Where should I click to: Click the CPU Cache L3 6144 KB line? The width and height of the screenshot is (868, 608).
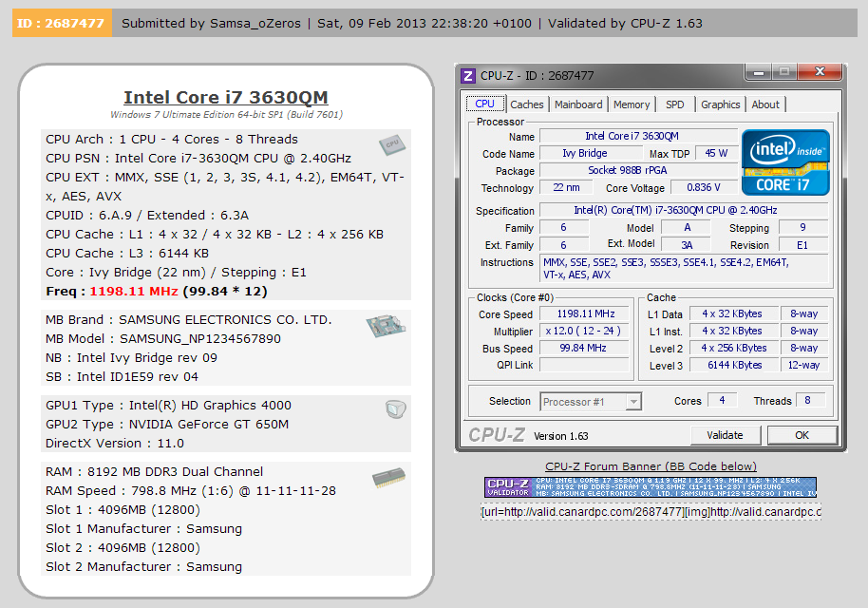[127, 254]
